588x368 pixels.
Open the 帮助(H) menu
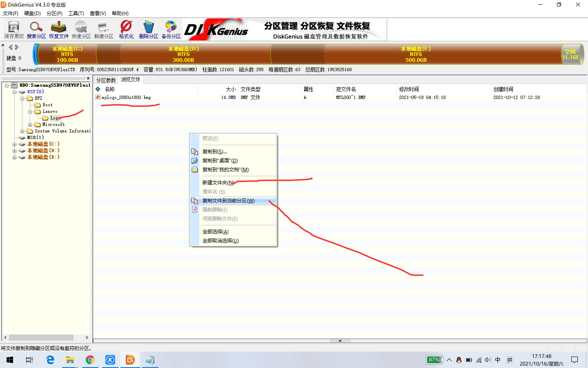[x=120, y=13]
